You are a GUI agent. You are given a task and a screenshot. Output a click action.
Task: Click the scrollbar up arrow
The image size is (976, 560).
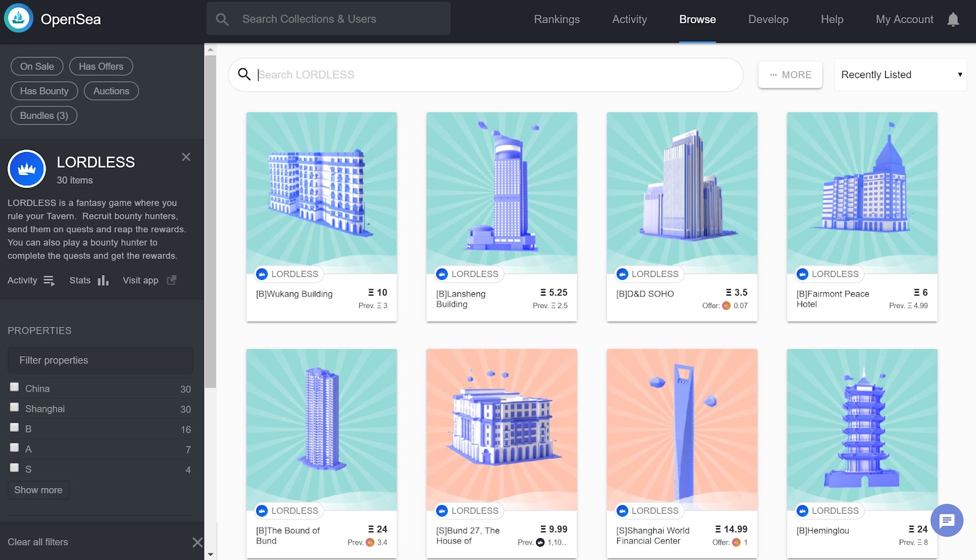[x=210, y=49]
